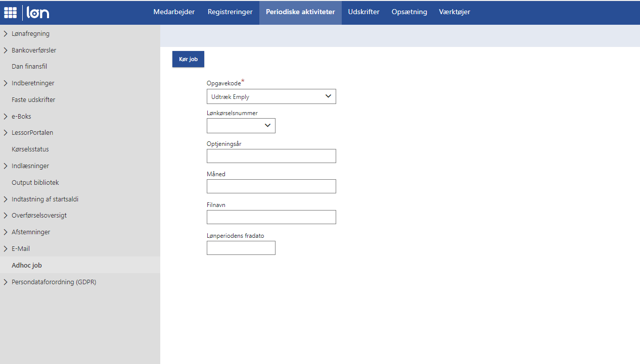
Task: Expand the Indberetninger tree item
Action: (6, 83)
